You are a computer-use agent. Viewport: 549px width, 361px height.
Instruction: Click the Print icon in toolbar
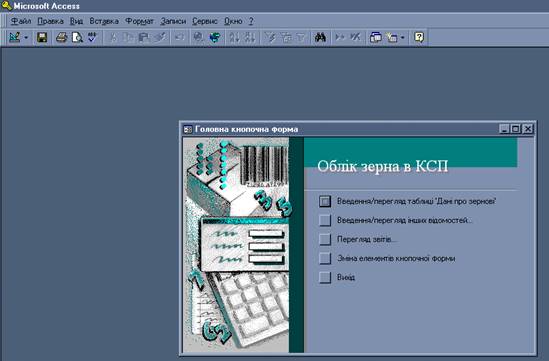tap(62, 37)
